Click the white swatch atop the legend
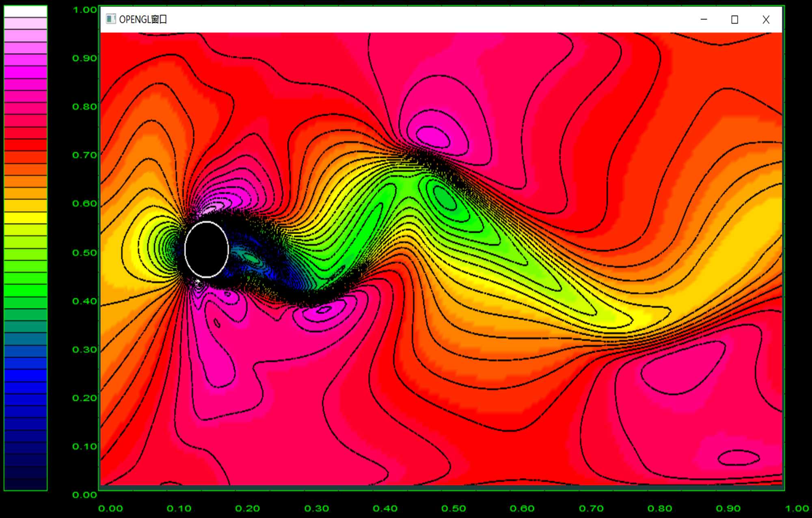 (25, 11)
